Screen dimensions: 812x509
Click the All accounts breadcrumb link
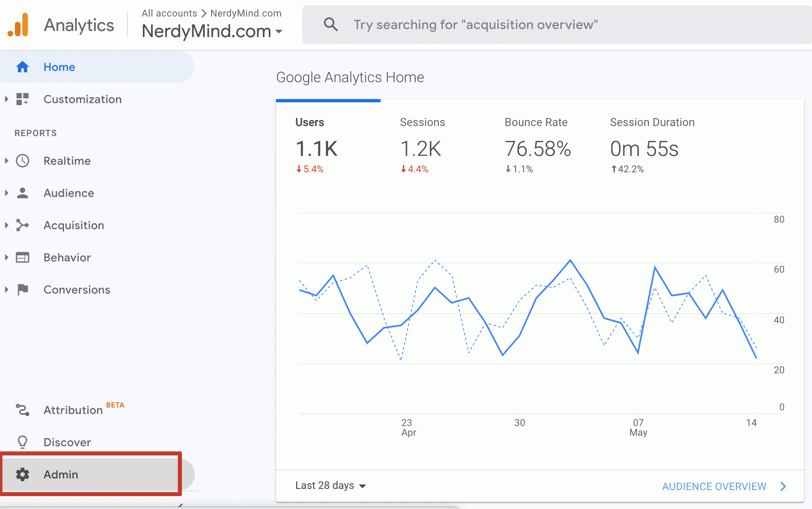(x=169, y=13)
